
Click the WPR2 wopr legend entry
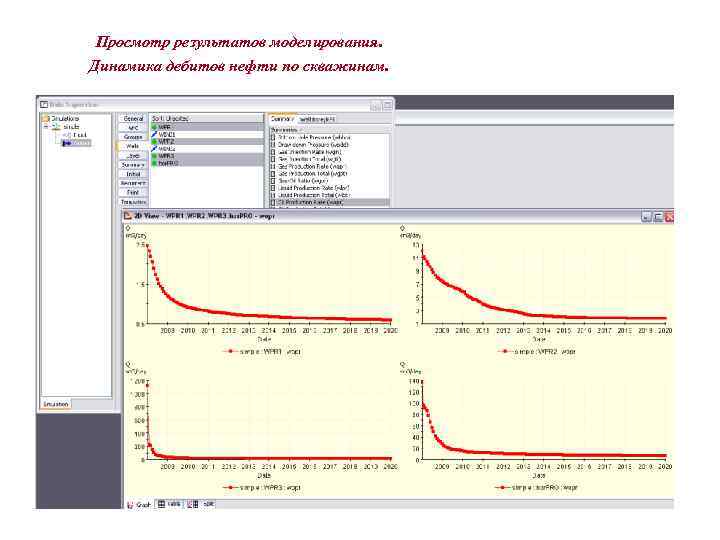(x=536, y=351)
